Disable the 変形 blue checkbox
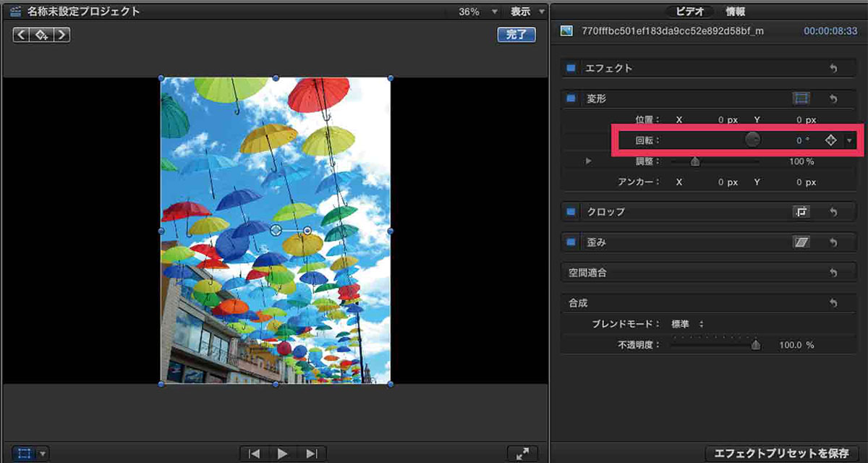Screen dimensions: 868x463 [571, 98]
